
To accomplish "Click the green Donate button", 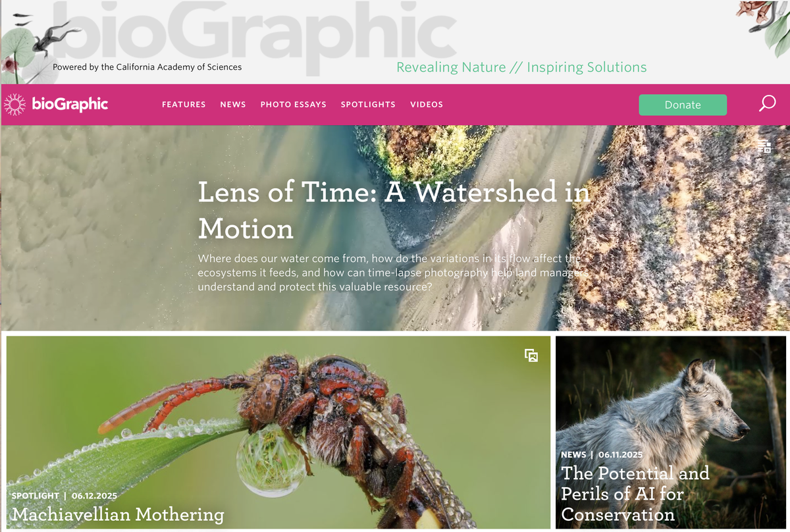I will pos(683,105).
